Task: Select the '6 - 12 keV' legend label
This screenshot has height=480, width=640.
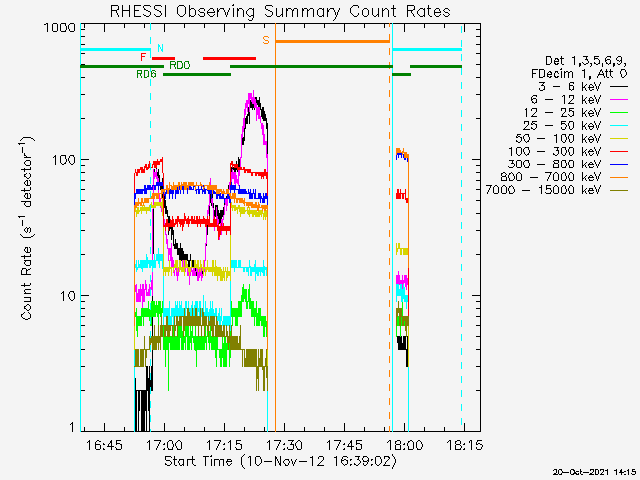Action: (567, 100)
